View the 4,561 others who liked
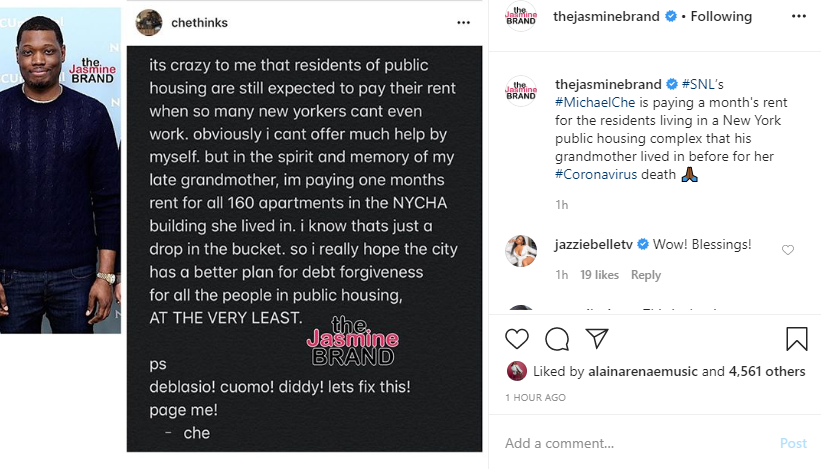Screen dimensions: 821x469 coord(765,371)
